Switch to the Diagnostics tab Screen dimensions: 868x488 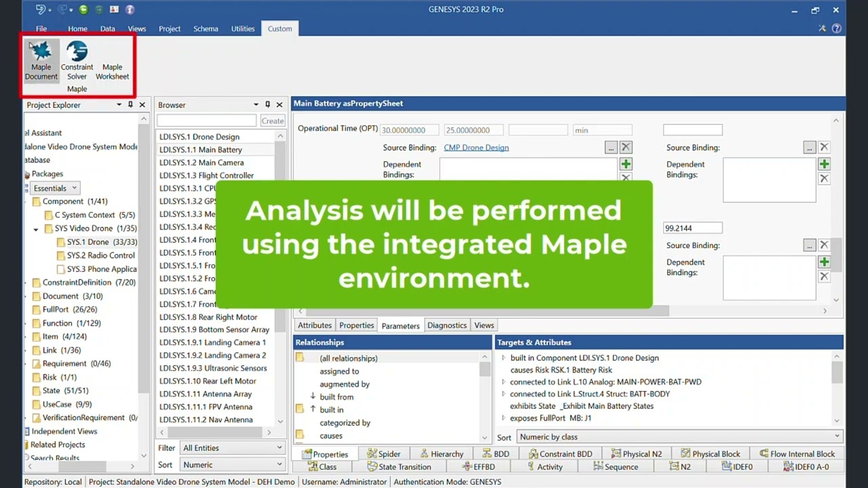447,325
